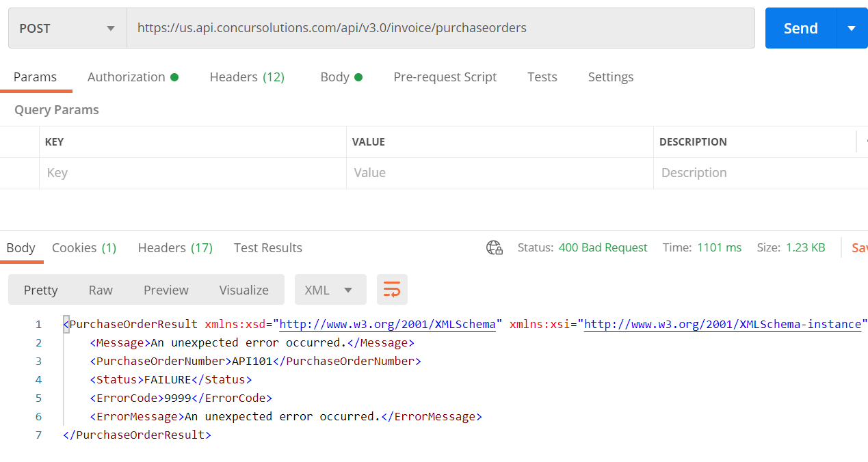The width and height of the screenshot is (868, 462).
Task: Open the XML body format dropdown
Action: point(330,289)
